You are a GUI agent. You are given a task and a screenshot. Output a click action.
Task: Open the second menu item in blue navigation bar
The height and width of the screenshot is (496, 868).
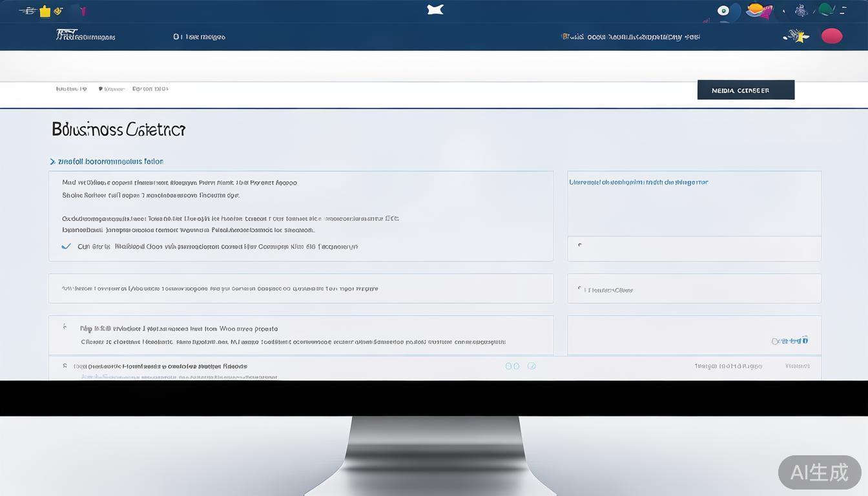tap(199, 37)
